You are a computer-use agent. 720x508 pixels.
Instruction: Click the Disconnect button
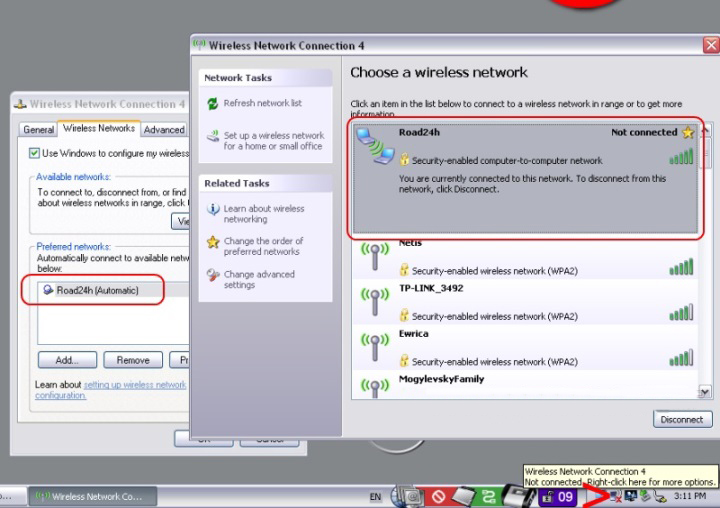pos(682,419)
